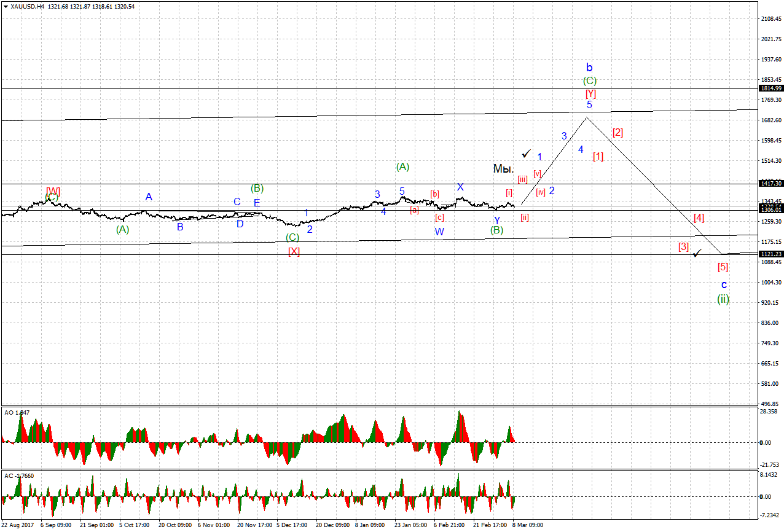Click the triangle icon before XAUUSD,H4 title
Screen dimensions: 784x532
coord(6,7)
